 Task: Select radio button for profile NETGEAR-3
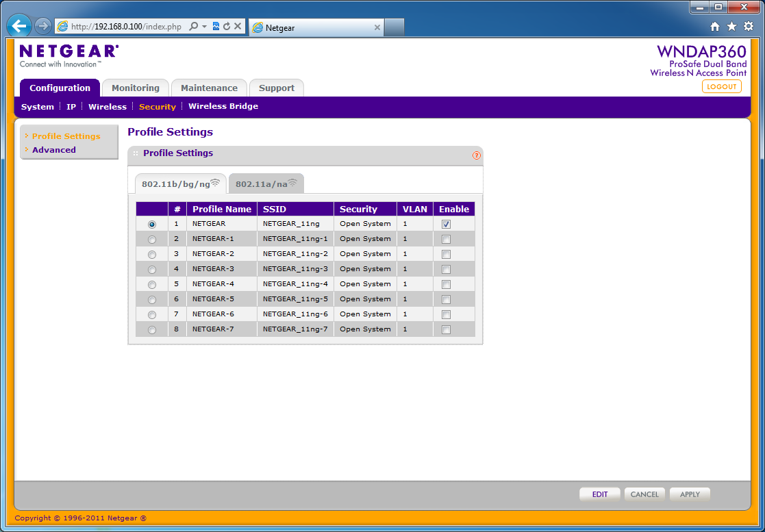pos(152,270)
